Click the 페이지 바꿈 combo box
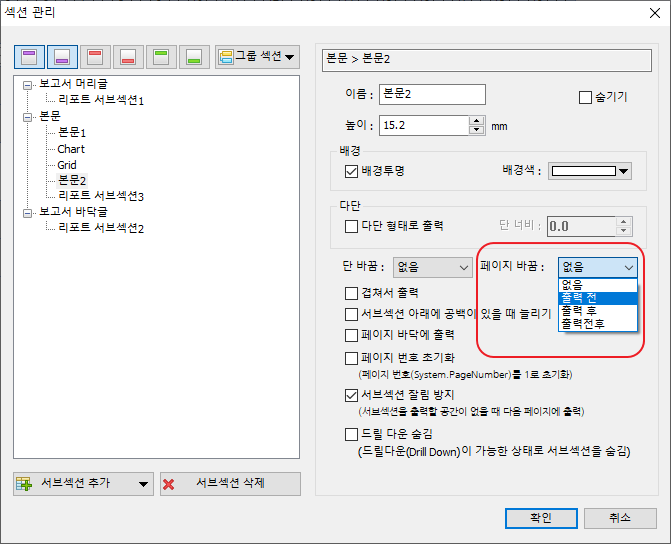This screenshot has width=671, height=544. (x=598, y=268)
